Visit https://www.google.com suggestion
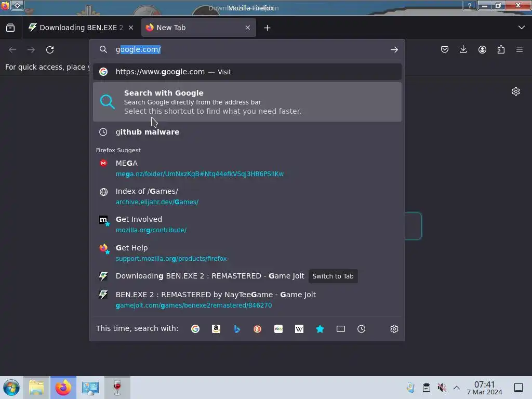The height and width of the screenshot is (399, 532). (247, 72)
